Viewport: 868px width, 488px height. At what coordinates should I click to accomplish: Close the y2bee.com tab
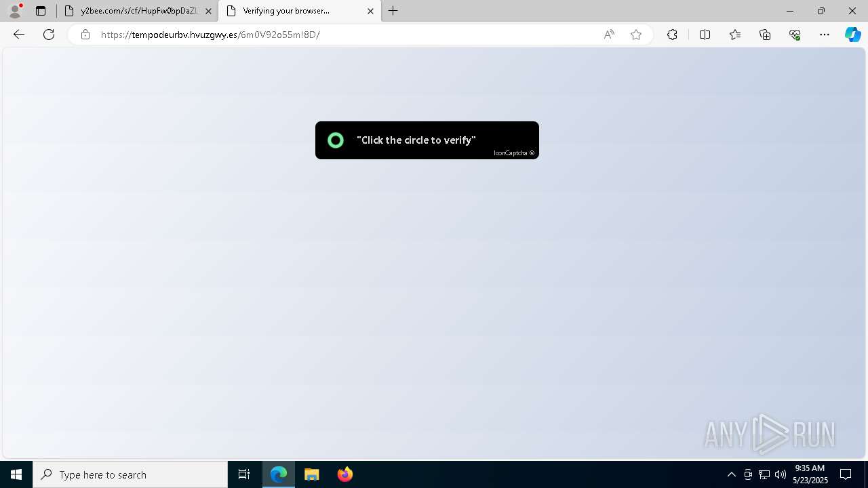[x=208, y=11]
